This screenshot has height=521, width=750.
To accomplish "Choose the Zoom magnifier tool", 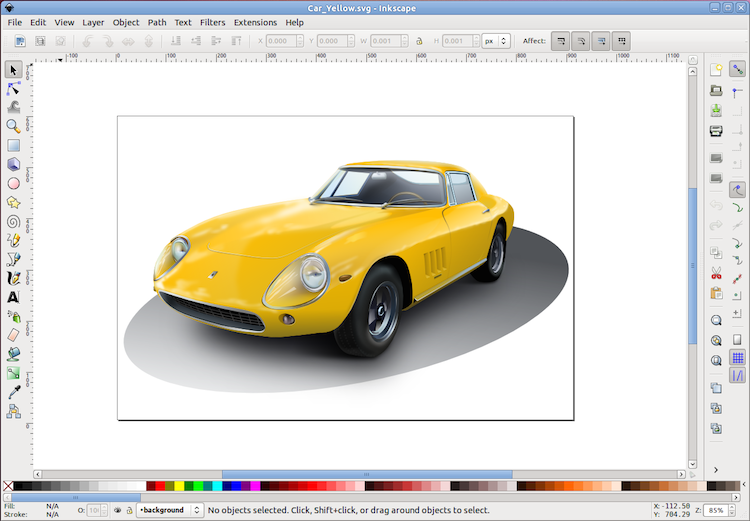I will pos(13,126).
